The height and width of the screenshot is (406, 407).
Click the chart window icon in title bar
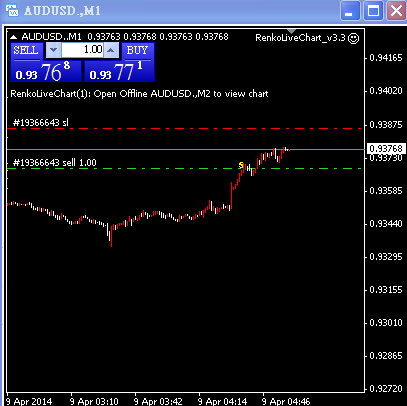pyautogui.click(x=12, y=10)
